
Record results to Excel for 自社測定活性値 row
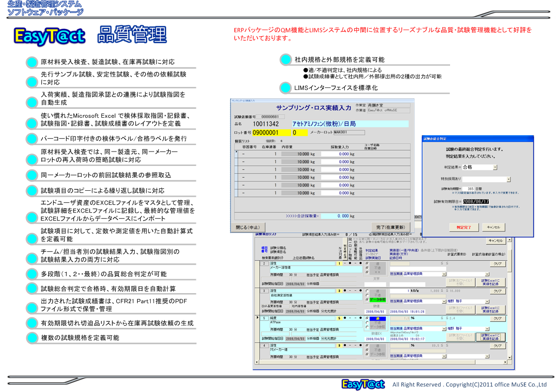490,310
